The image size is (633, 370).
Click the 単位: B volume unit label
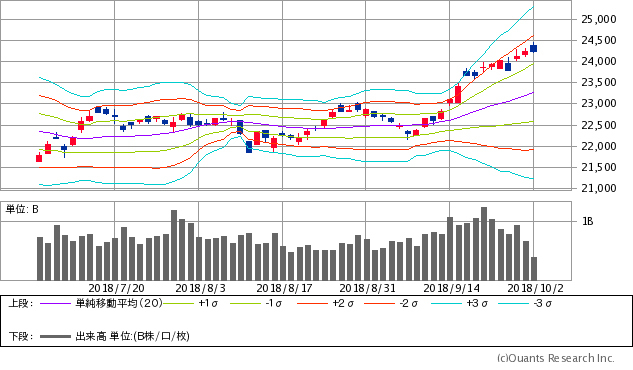coord(22,209)
